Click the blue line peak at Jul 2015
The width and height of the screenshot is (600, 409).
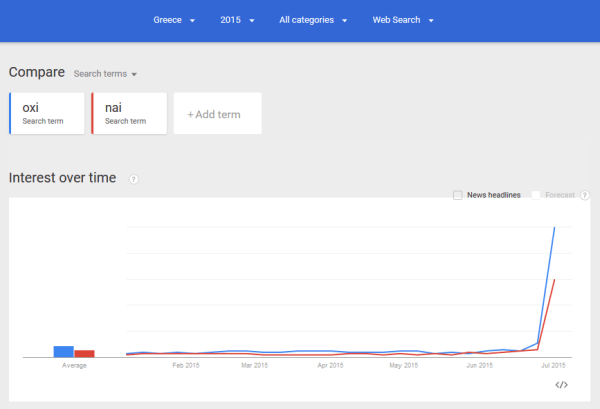pyautogui.click(x=554, y=228)
